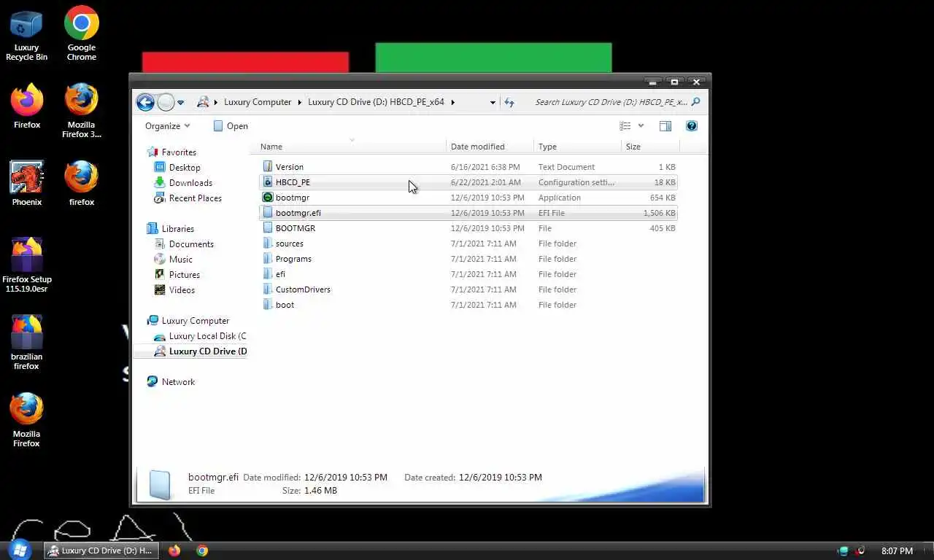The width and height of the screenshot is (934, 560).
Task: Expand address bar previous locations dropdown
Action: pos(493,103)
